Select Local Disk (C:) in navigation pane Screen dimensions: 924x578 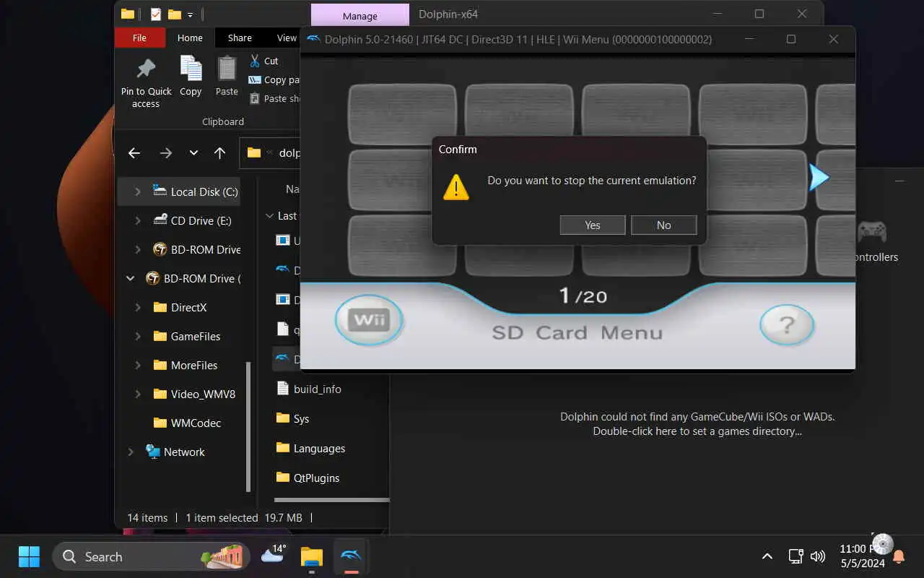pyautogui.click(x=196, y=191)
